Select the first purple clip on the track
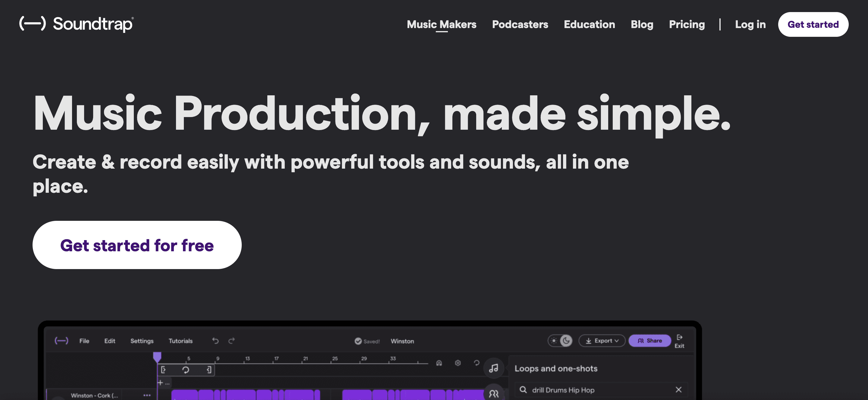Screen dimensions: 868x400 (x=184, y=395)
